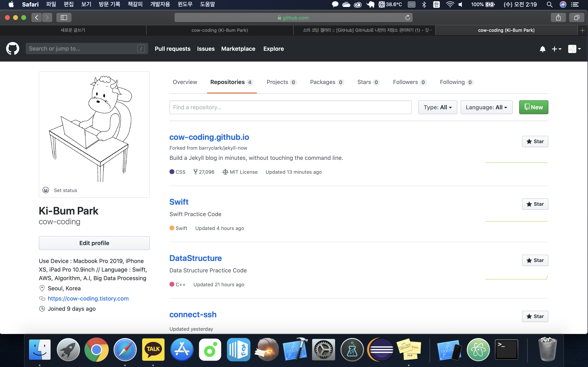Switch to the Overview tab
This screenshot has width=588, height=367.
(x=185, y=82)
